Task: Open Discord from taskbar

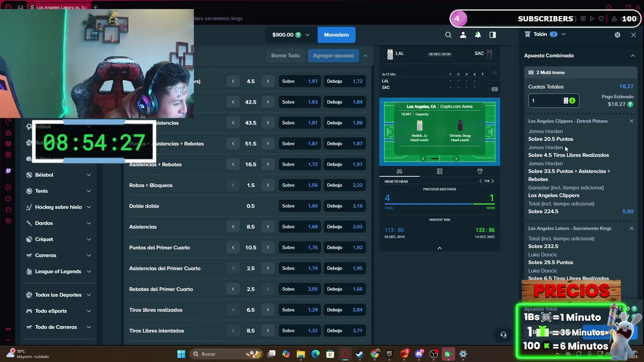Action: click(x=419, y=354)
